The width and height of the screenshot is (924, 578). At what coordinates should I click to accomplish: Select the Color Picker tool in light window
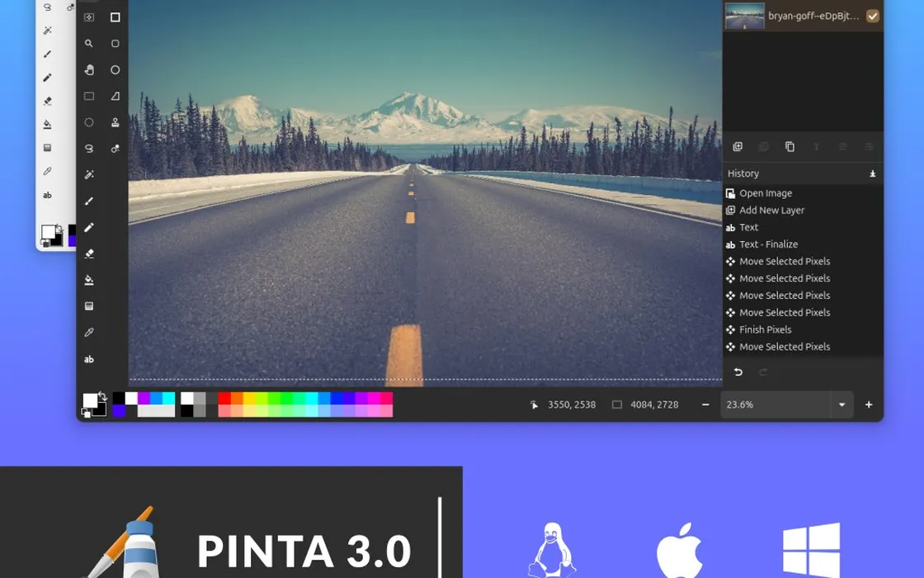pos(48,172)
